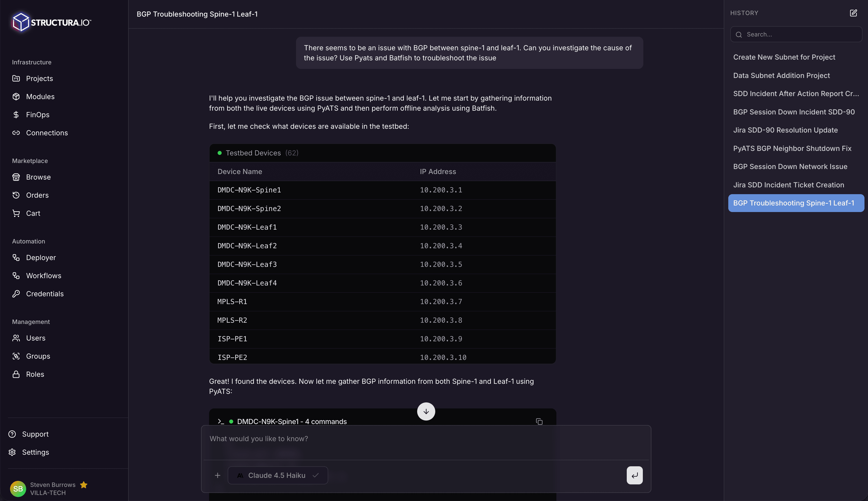
Task: Send the message with the enter button
Action: click(x=634, y=475)
